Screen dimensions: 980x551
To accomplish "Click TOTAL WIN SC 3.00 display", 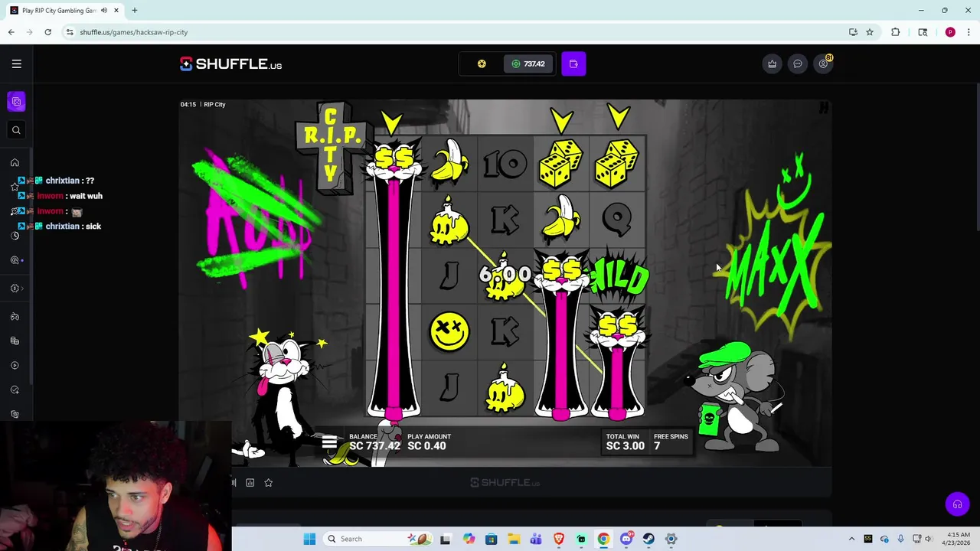I will [x=625, y=442].
